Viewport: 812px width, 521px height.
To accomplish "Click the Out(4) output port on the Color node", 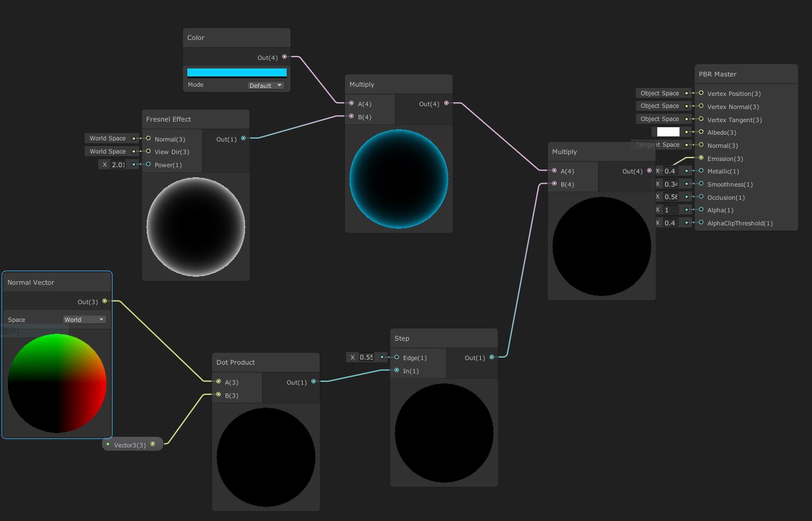I will [x=284, y=57].
